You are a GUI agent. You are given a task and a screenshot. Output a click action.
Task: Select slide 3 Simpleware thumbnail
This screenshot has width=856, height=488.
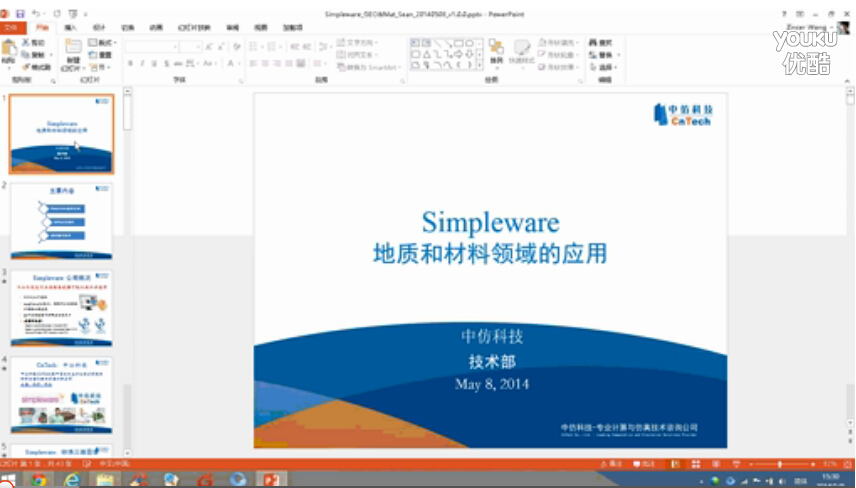(62, 308)
